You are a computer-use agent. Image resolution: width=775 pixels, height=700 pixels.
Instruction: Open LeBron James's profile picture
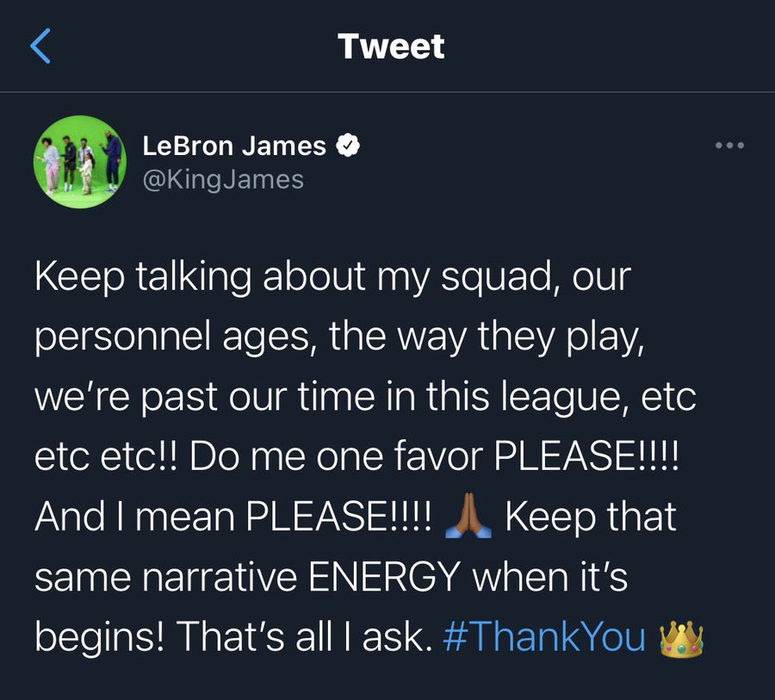pyautogui.click(x=75, y=162)
